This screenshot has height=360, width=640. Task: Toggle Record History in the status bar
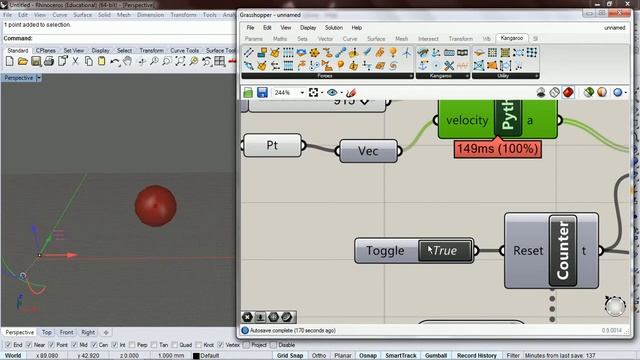[476, 356]
